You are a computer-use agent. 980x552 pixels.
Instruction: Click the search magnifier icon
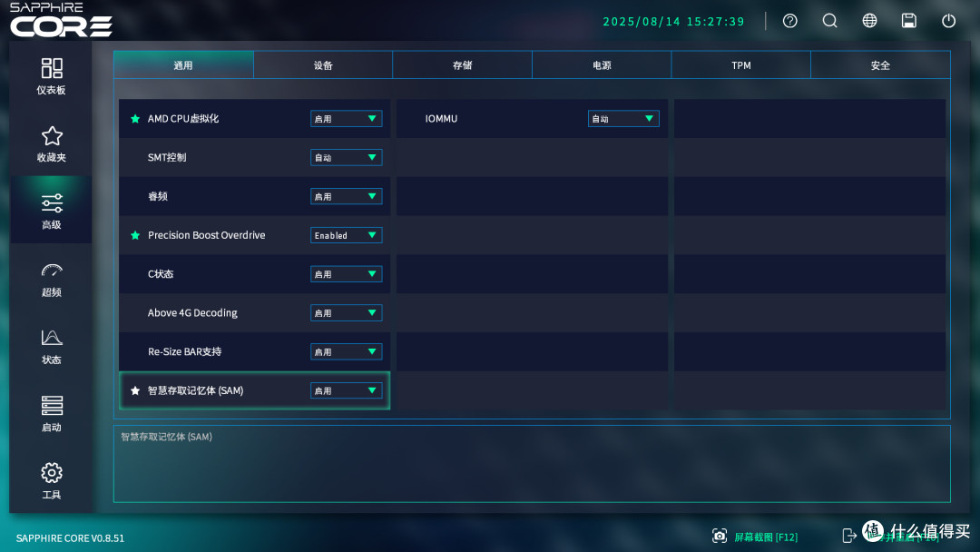[829, 21]
